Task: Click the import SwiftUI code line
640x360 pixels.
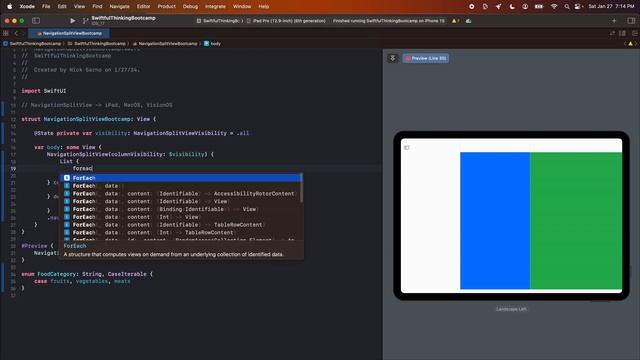Action: point(44,91)
